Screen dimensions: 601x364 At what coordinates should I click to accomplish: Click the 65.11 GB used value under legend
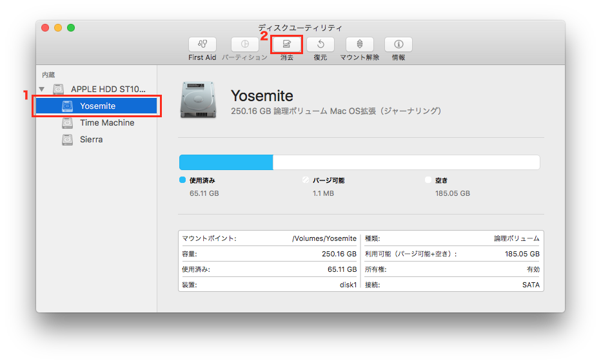click(204, 193)
